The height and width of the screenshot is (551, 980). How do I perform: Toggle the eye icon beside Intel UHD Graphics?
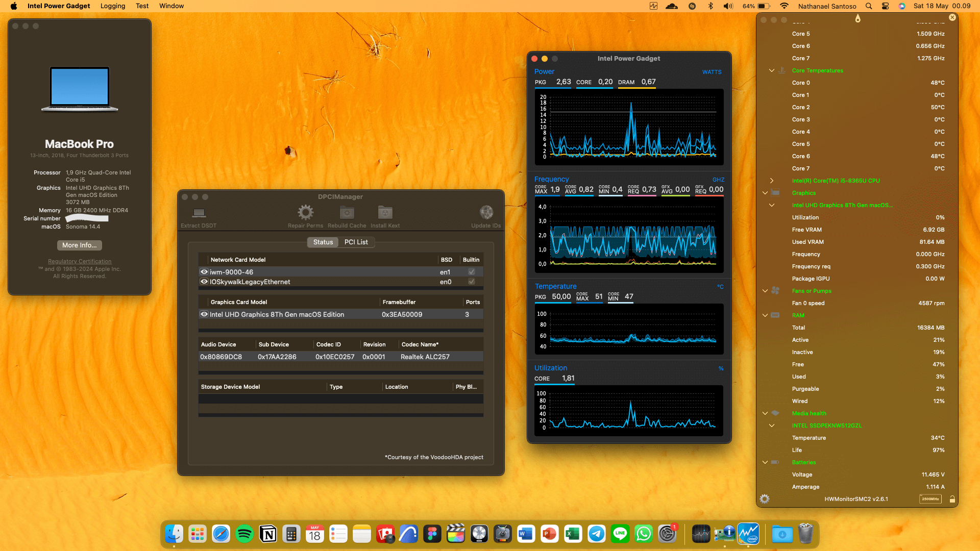(204, 314)
